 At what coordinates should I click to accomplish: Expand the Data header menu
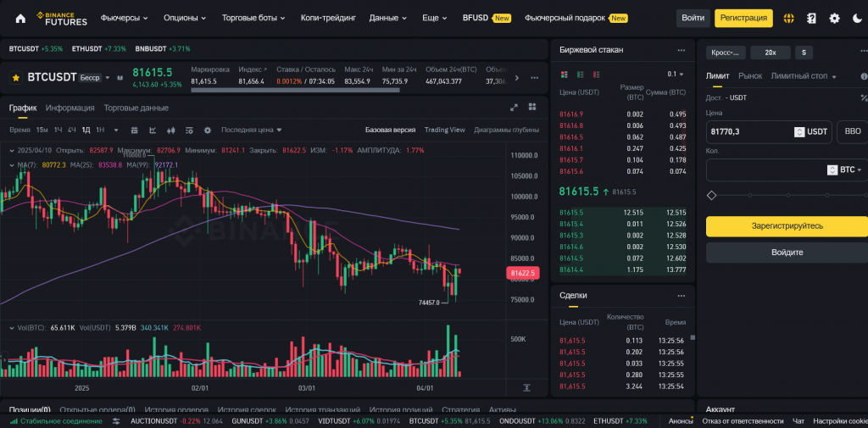388,18
